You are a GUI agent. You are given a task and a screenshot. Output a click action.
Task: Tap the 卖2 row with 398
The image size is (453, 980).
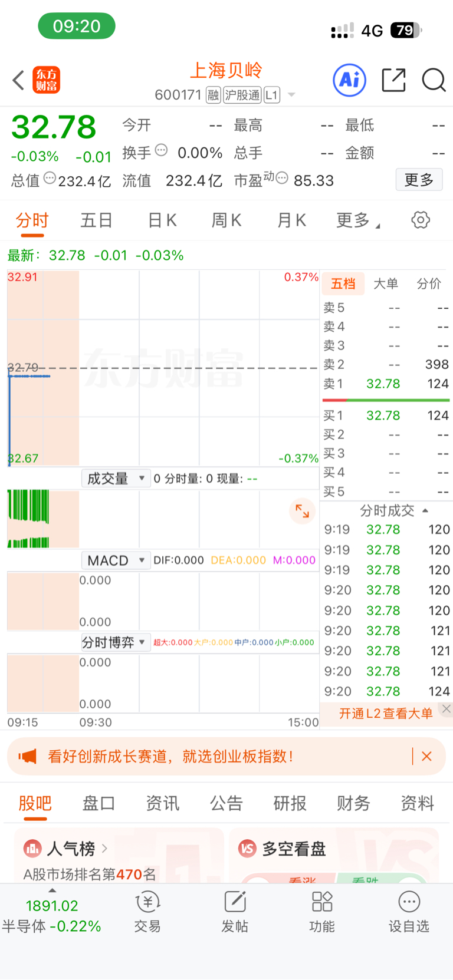pyautogui.click(x=386, y=364)
